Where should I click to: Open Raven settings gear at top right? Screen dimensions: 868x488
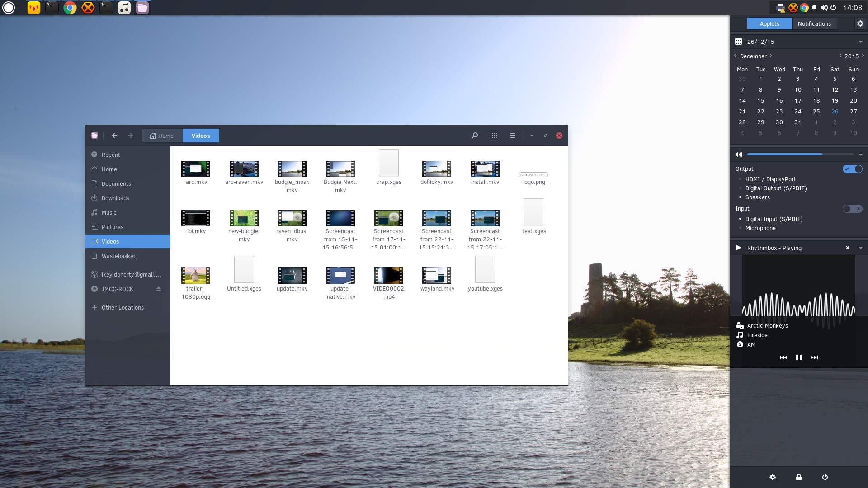coord(860,23)
